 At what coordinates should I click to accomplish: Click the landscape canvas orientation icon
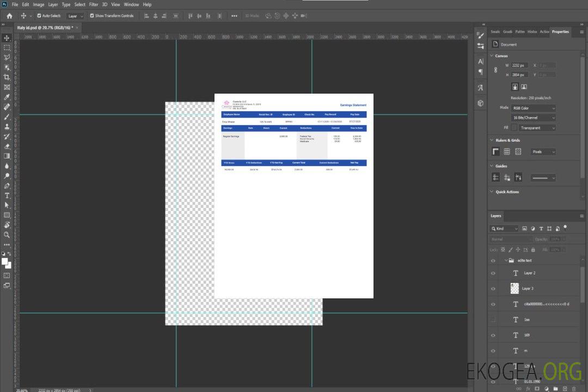click(x=524, y=87)
